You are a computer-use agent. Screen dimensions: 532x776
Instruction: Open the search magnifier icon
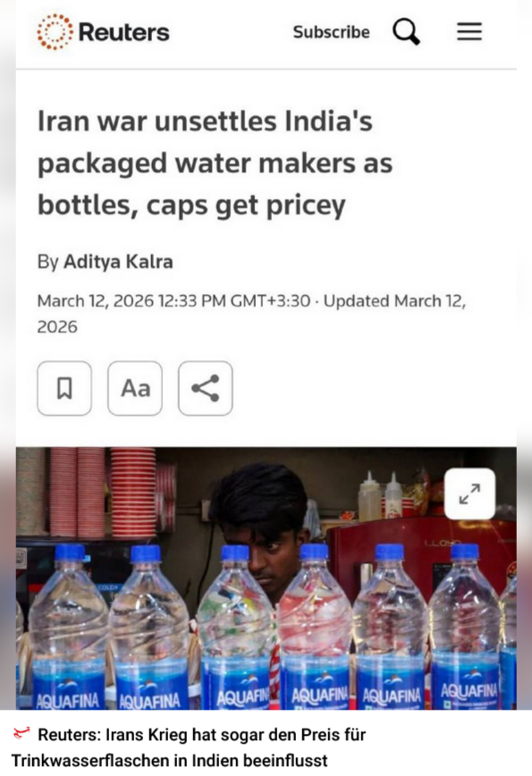coord(406,31)
